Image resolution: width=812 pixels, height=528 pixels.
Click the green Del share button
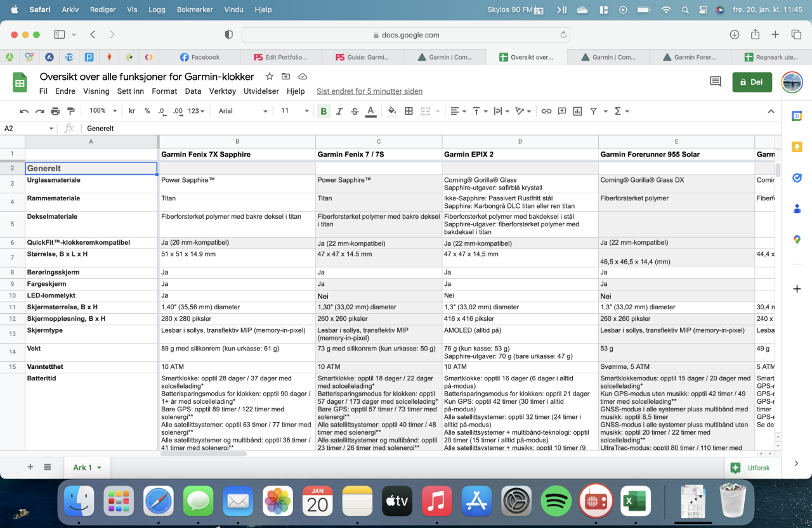[752, 82]
